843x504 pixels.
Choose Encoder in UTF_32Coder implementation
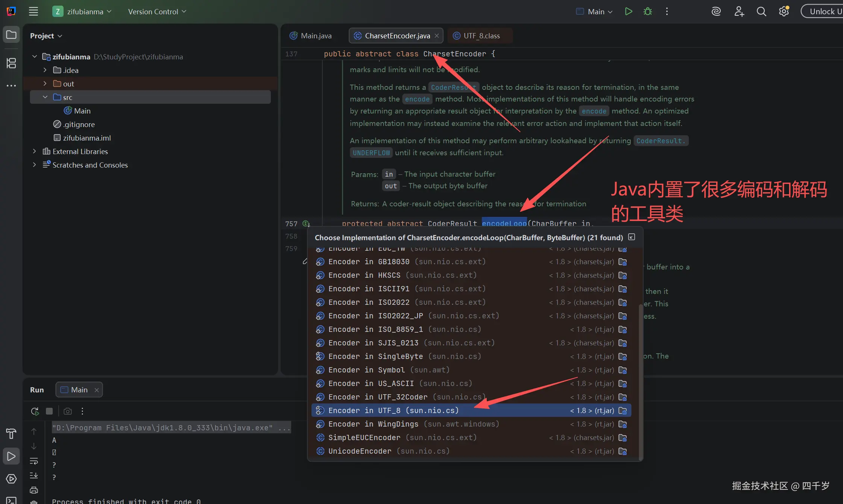[471, 397]
